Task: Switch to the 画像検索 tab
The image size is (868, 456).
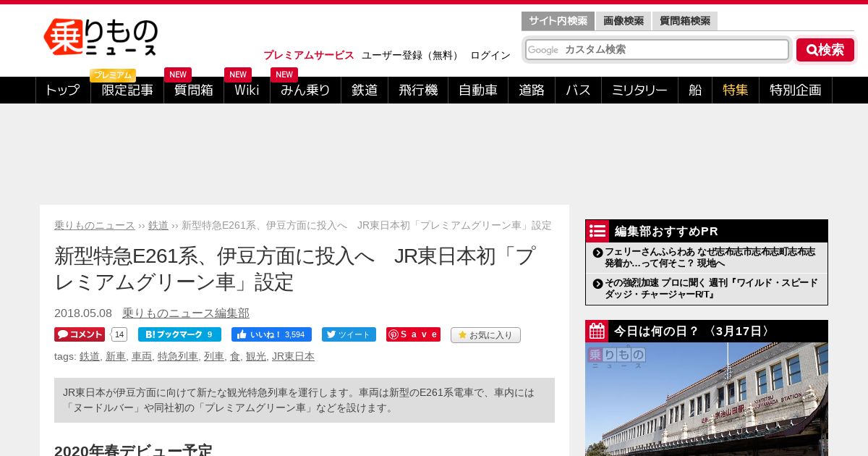Action: [624, 21]
